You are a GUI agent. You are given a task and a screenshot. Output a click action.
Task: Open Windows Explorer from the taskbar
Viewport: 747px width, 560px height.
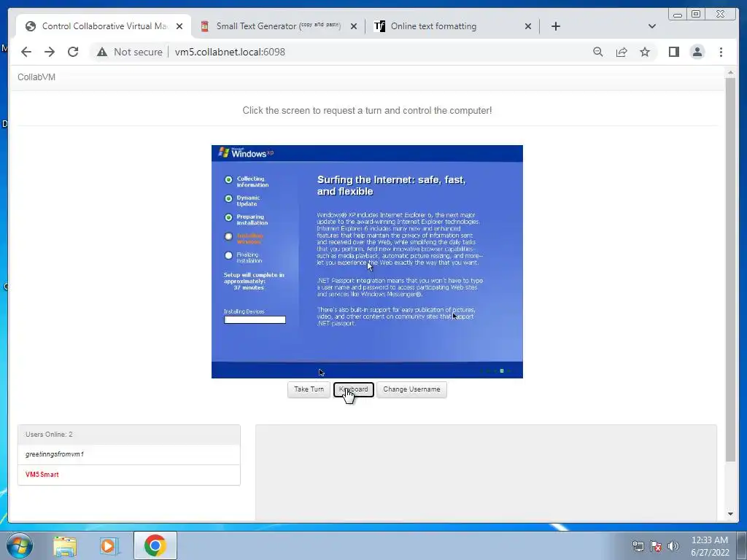(x=65, y=546)
